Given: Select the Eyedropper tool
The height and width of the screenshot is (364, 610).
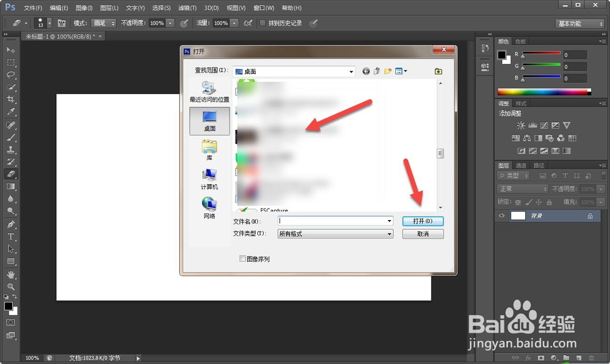Looking at the screenshot, I should pyautogui.click(x=10, y=112).
